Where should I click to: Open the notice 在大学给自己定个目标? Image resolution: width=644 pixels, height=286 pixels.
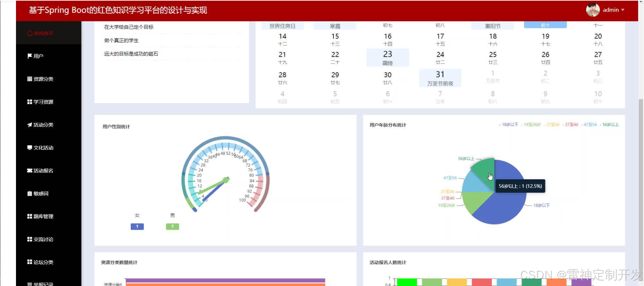[x=129, y=27]
